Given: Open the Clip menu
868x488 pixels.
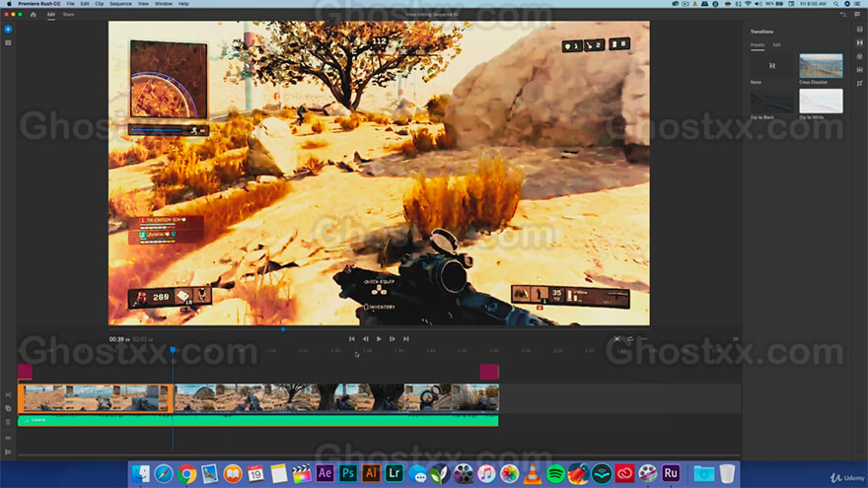Looking at the screenshot, I should [99, 4].
